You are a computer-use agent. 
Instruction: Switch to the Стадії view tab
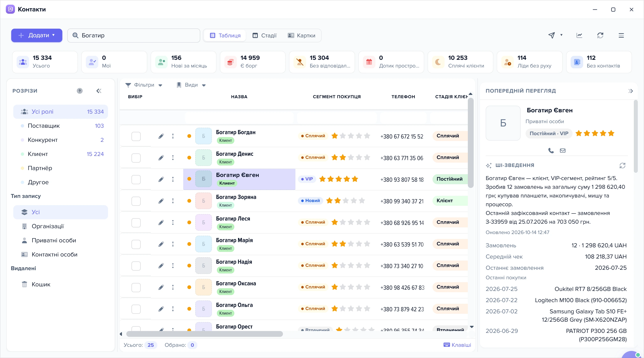pyautogui.click(x=264, y=36)
